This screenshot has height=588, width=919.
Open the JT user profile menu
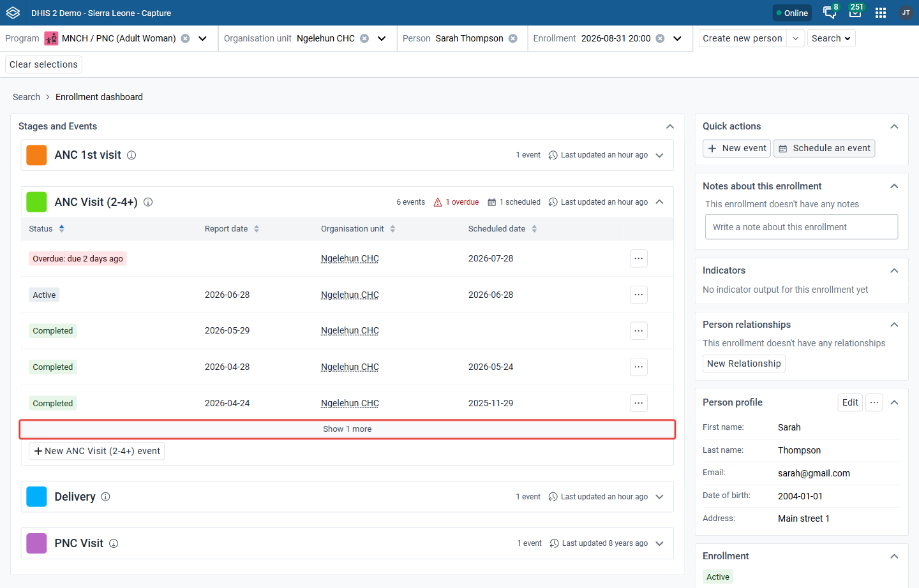coord(906,13)
